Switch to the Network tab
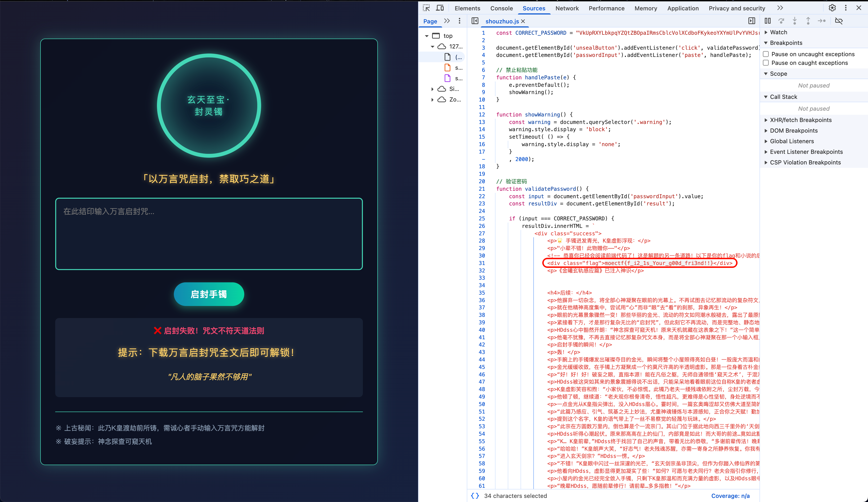Image resolution: width=868 pixels, height=502 pixels. pyautogui.click(x=567, y=8)
